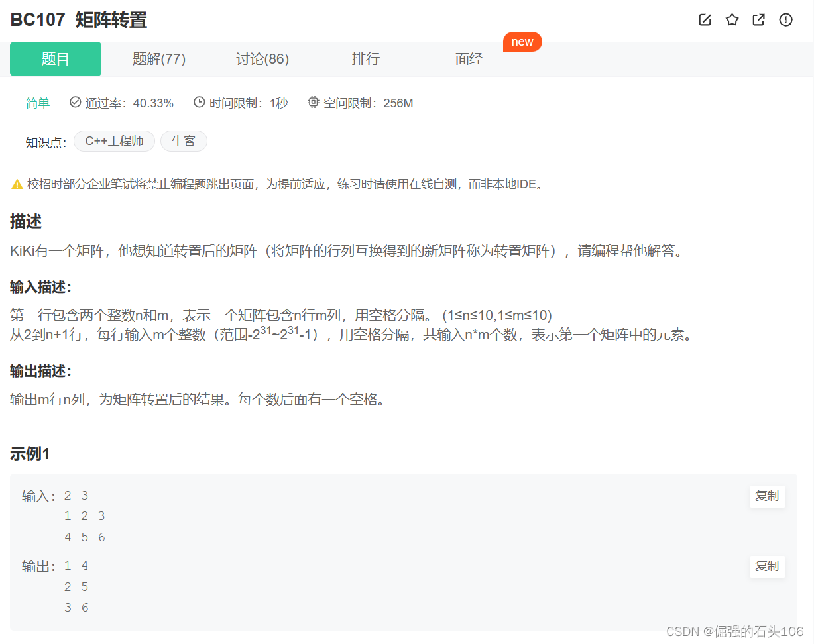Click the 通过率：40.33% text
Image resolution: width=814 pixels, height=644 pixels.
point(130,103)
